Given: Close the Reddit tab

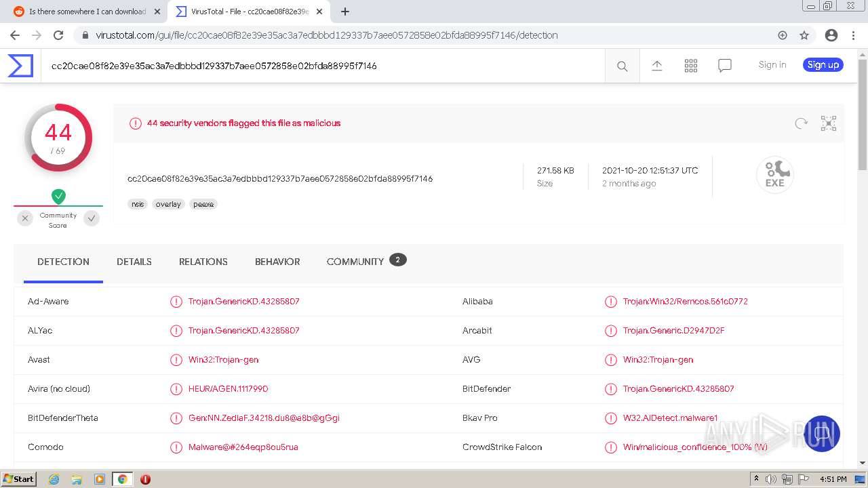Looking at the screenshot, I should [x=157, y=12].
